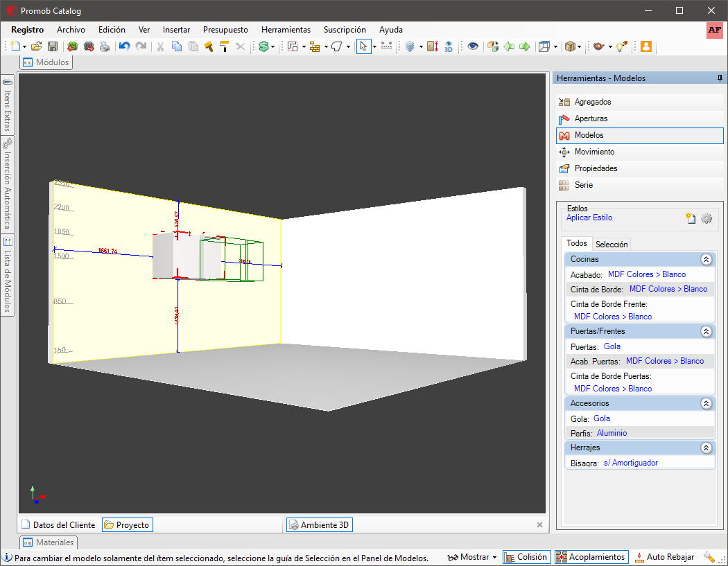Toggle the eye visibility icon in toolbar

[473, 46]
